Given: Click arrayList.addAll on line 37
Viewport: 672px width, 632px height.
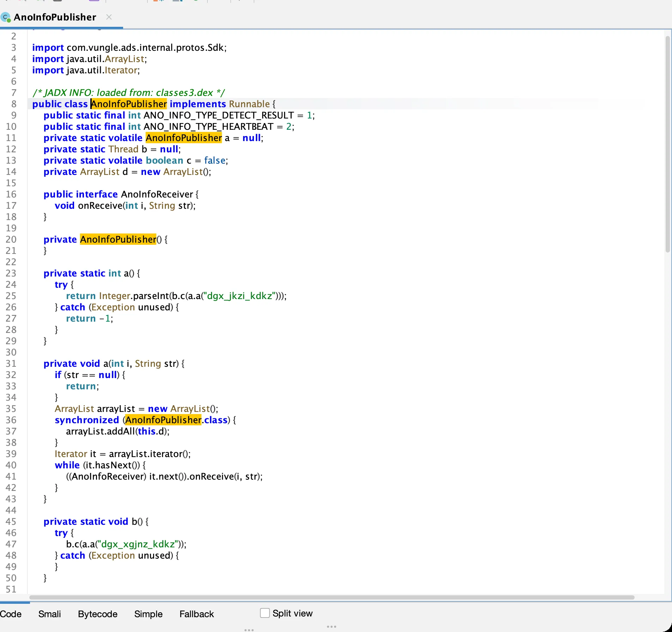Looking at the screenshot, I should coord(101,431).
